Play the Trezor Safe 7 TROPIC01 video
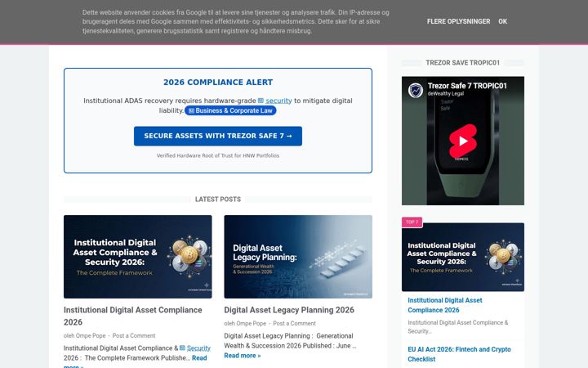The height and width of the screenshot is (368, 588). pyautogui.click(x=463, y=141)
